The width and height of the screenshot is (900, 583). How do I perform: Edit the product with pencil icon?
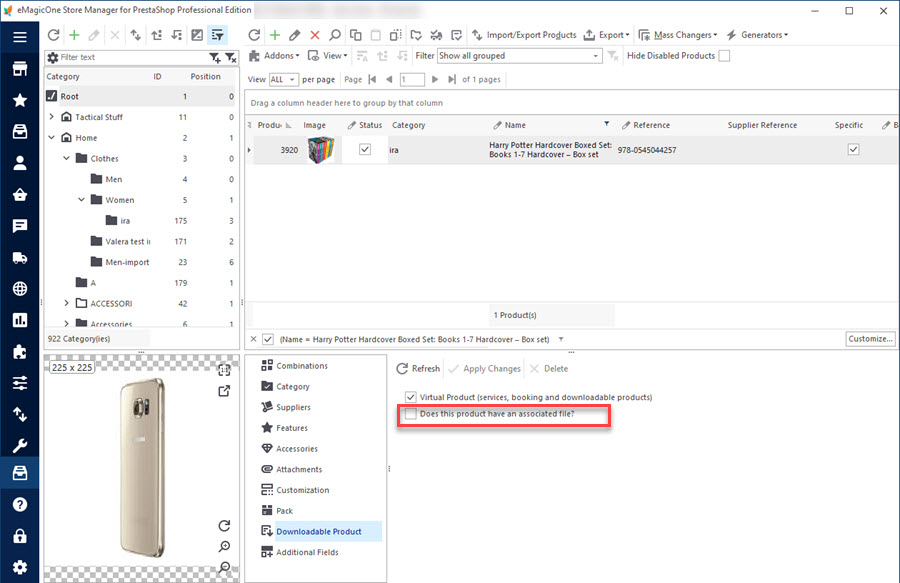click(x=294, y=35)
